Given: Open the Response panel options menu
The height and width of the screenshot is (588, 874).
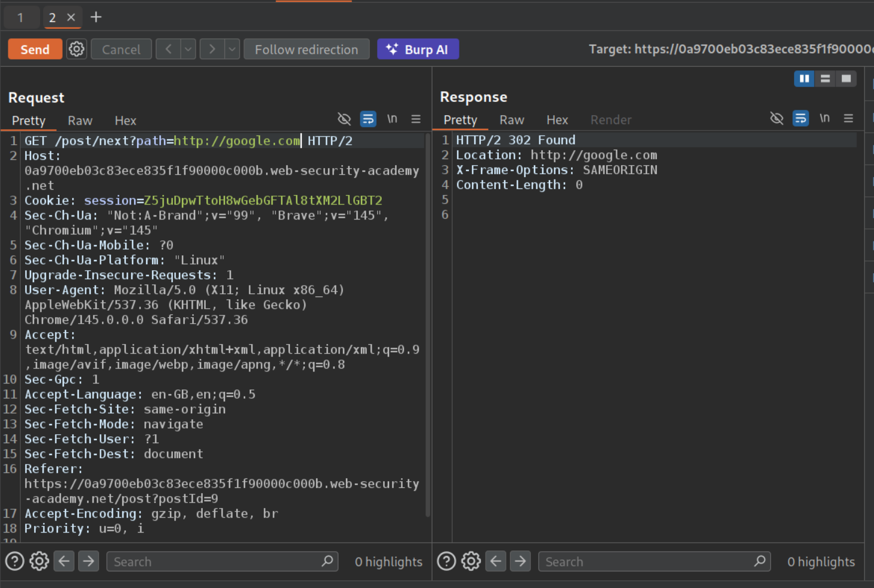Looking at the screenshot, I should coord(848,119).
